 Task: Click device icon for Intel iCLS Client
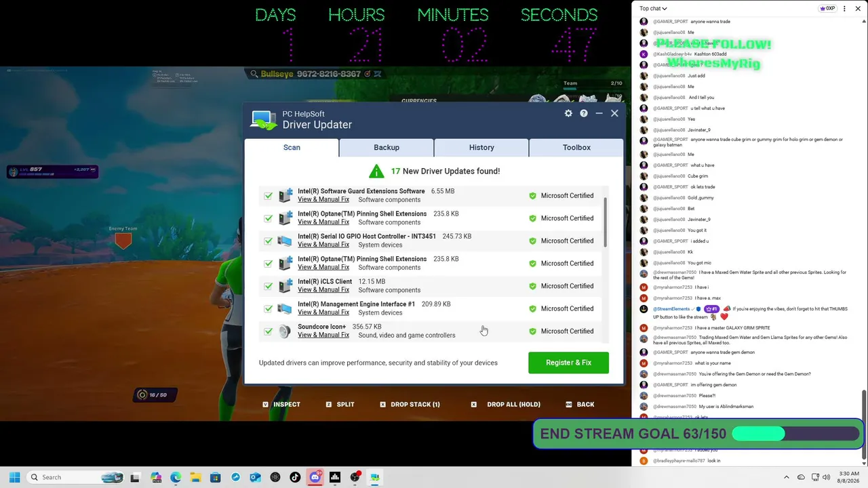(285, 286)
